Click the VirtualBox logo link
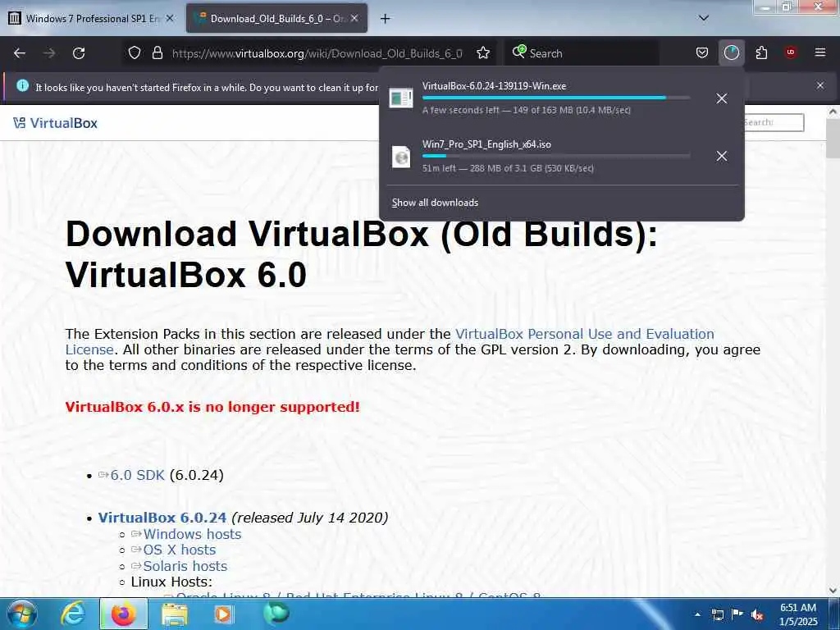 [55, 123]
